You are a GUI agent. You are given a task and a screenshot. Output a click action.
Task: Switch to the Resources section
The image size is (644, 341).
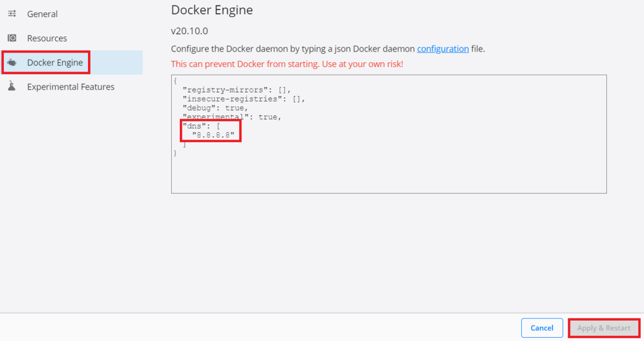coord(47,38)
